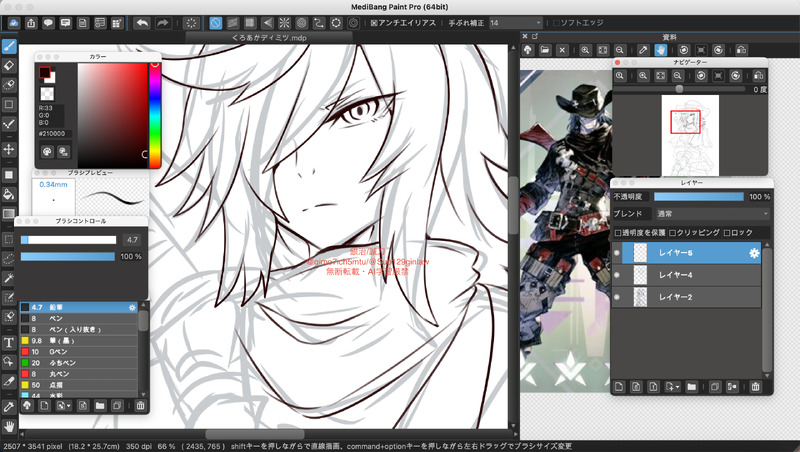Add a layer folder in レイヤー panel
This screenshot has width=800, height=452.
pos(691,387)
